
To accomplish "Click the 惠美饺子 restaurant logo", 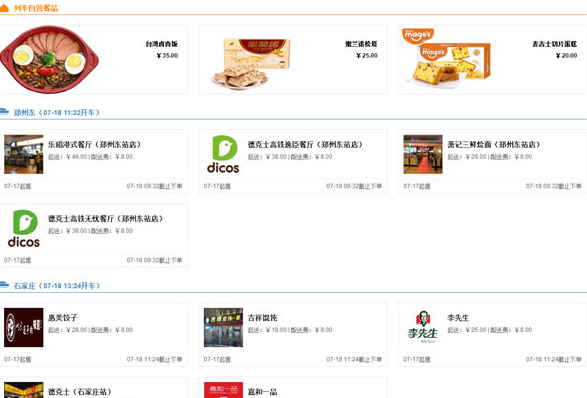I will 24,327.
